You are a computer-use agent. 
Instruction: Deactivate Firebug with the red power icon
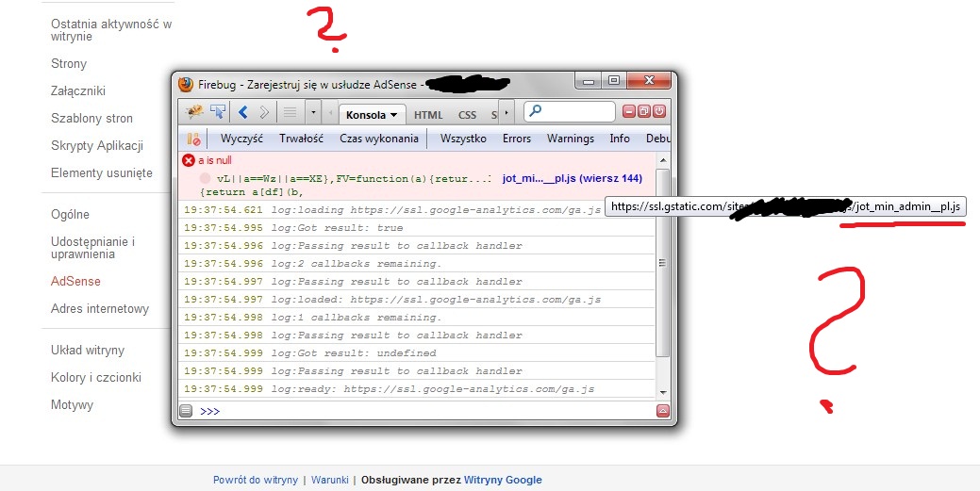[658, 112]
